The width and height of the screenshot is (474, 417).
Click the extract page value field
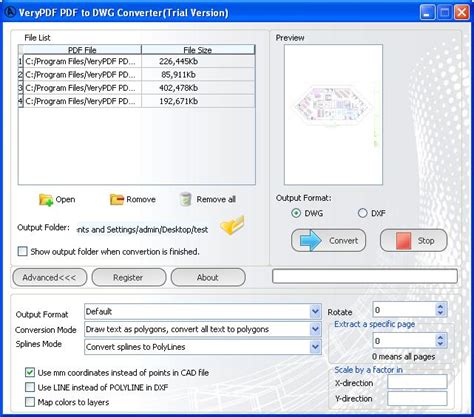point(404,341)
